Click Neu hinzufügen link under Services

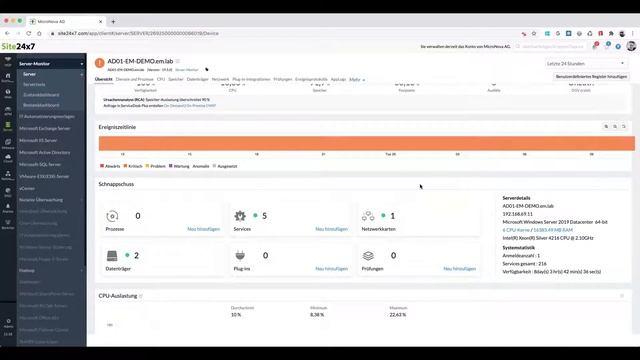pyautogui.click(x=331, y=229)
